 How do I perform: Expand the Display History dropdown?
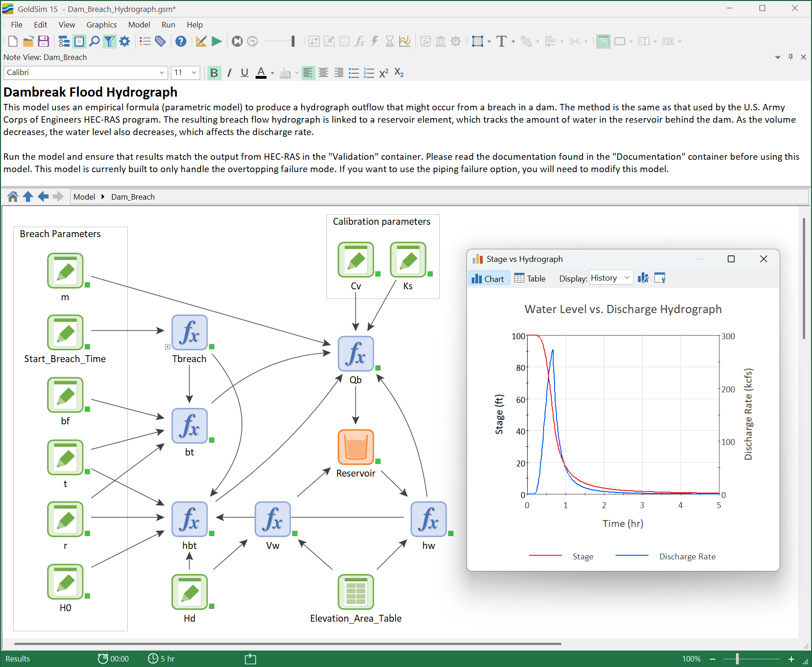tap(610, 278)
